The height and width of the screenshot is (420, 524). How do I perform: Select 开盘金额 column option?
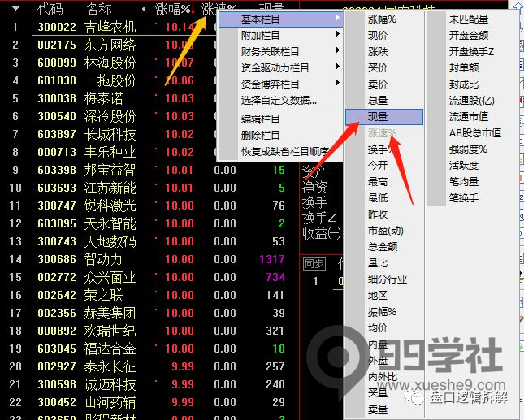tap(469, 35)
